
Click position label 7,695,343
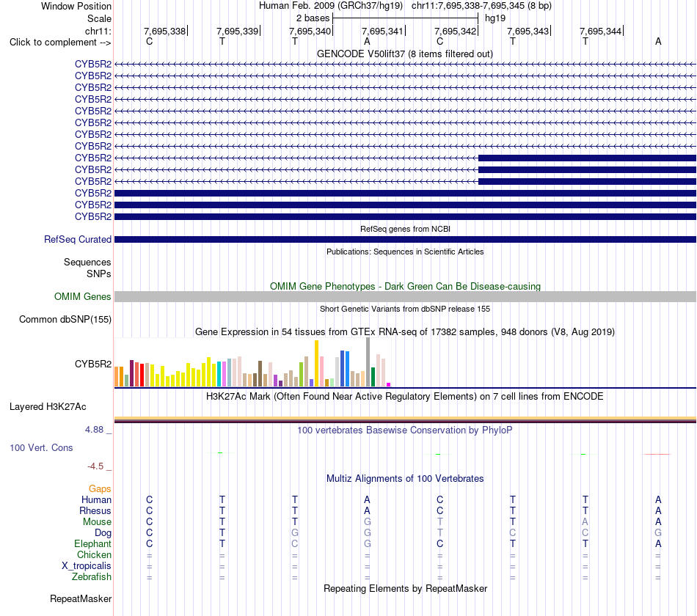pos(528,31)
